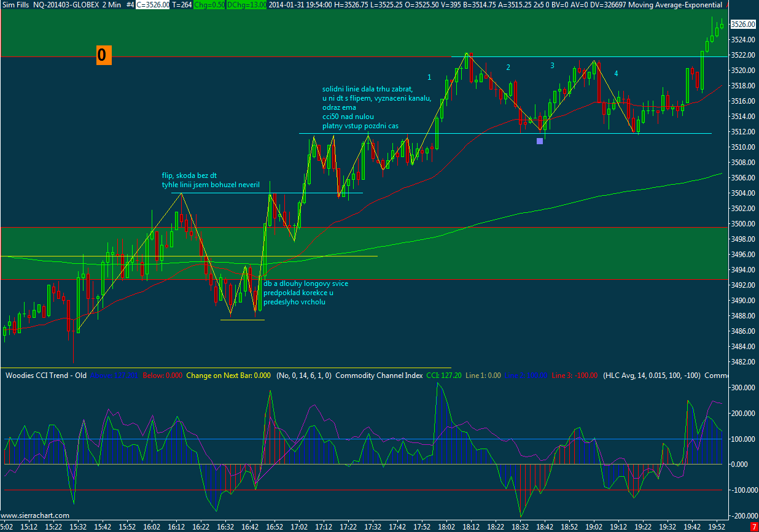The image size is (759, 532).
Task: Click the green Chg=0.50 header value
Action: (x=209, y=4)
